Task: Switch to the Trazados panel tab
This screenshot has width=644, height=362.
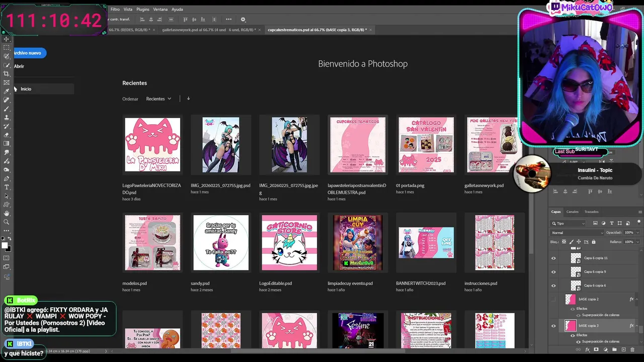Action: (x=592, y=212)
